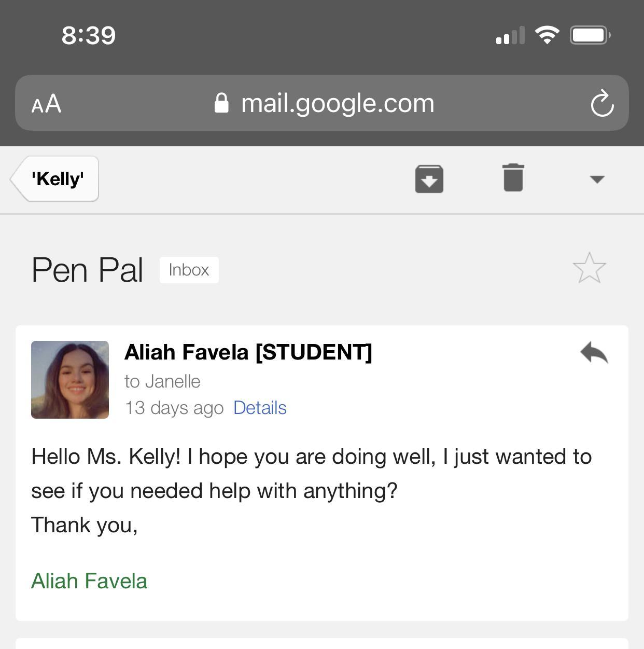The image size is (644, 649).
Task: Tap the lock icon beside URL
Action: click(x=221, y=103)
